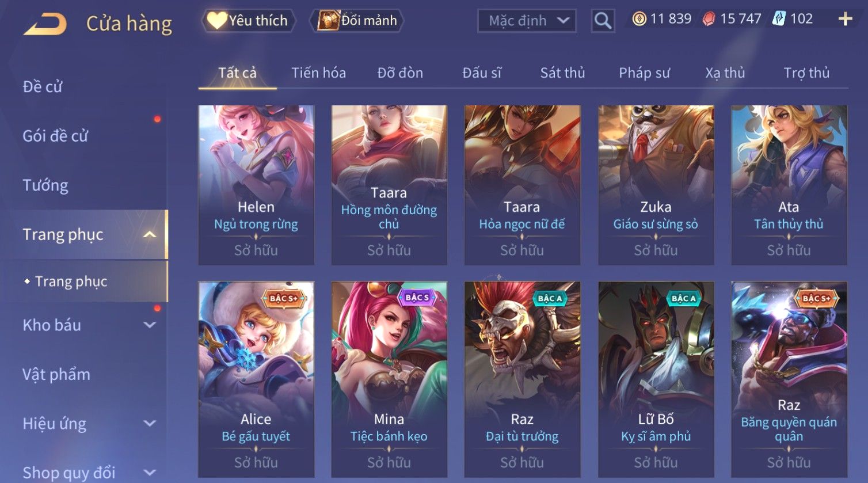The height and width of the screenshot is (483, 868).
Task: Open Gói đề cử in sidebar
Action: click(55, 136)
